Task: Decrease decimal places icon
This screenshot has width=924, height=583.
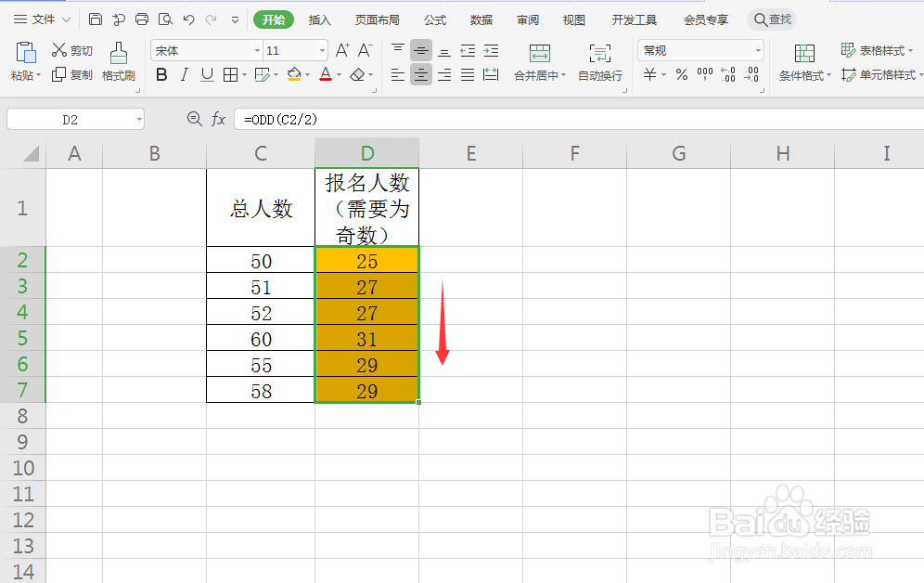Action: pos(752,74)
